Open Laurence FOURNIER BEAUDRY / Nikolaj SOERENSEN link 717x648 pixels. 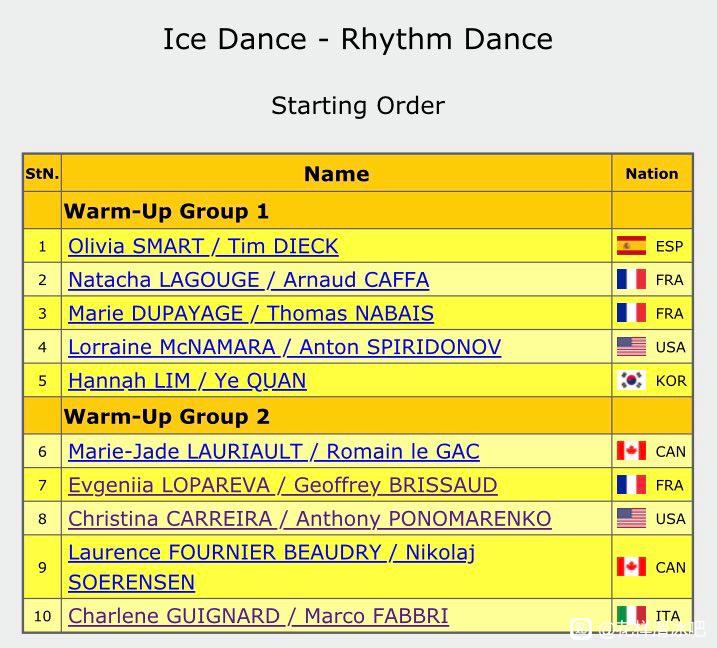[x=272, y=567]
